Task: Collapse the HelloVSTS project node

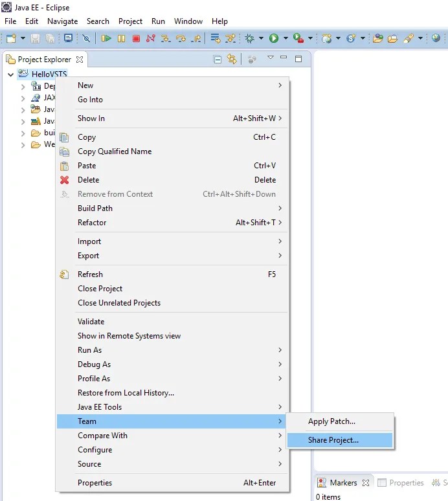Action: [x=10, y=74]
